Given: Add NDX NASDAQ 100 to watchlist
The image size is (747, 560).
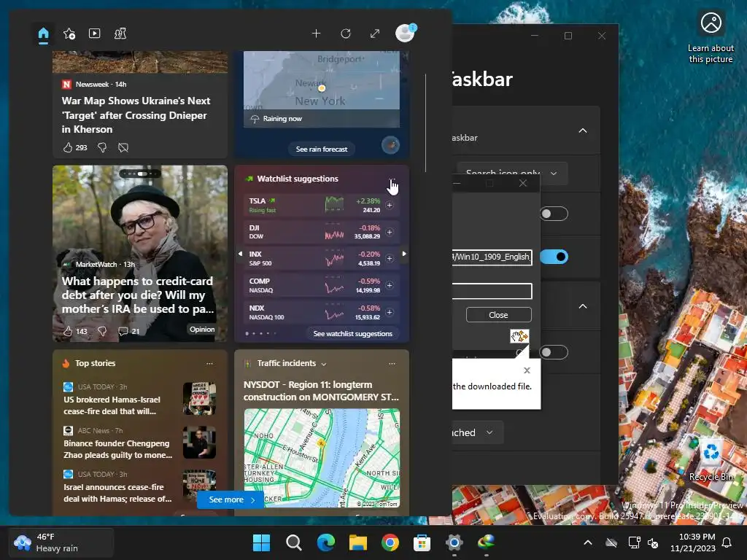Looking at the screenshot, I should (x=390, y=312).
